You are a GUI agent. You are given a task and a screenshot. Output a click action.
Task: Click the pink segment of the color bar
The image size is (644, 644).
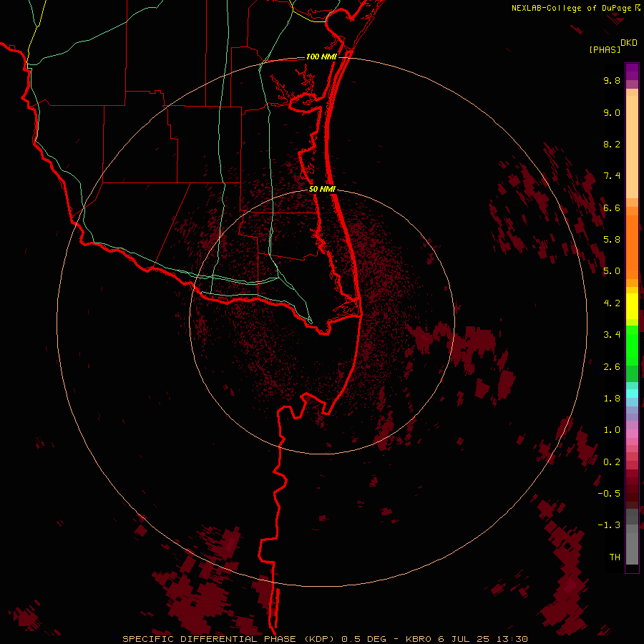point(632,434)
